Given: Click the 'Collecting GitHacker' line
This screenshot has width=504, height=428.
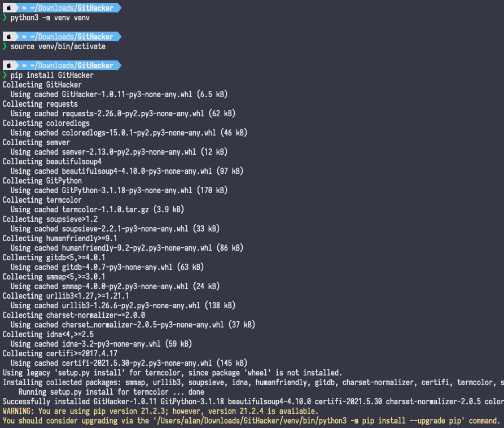Looking at the screenshot, I should pyautogui.click(x=42, y=85).
